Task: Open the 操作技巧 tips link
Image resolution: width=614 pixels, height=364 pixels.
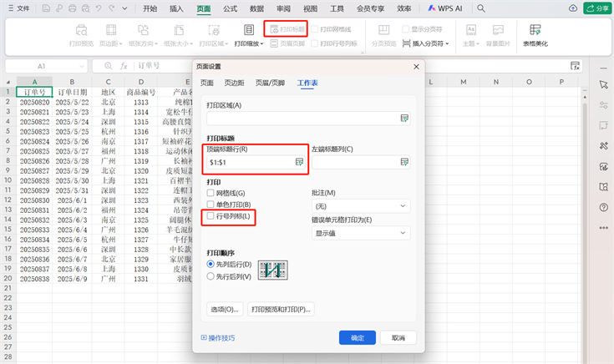Action: pos(218,338)
